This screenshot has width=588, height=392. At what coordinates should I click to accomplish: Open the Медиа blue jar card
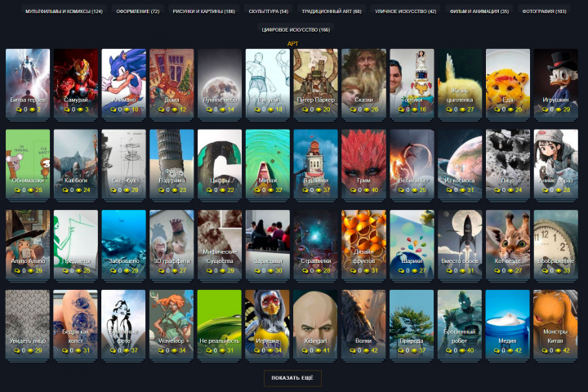tap(508, 324)
